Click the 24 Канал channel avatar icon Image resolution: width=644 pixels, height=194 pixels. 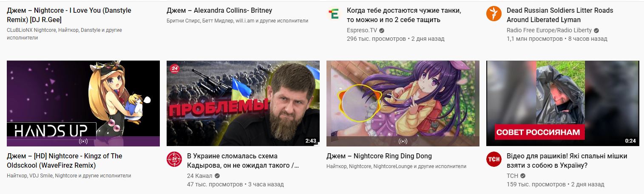(174, 160)
